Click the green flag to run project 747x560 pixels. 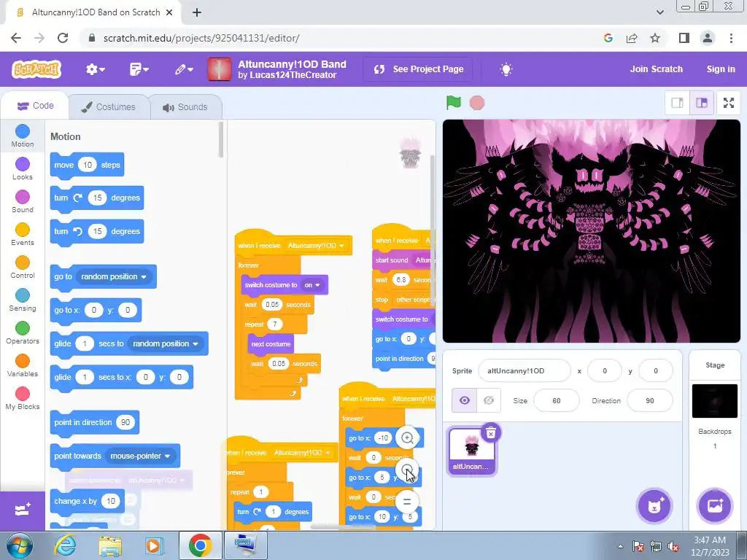tap(454, 102)
